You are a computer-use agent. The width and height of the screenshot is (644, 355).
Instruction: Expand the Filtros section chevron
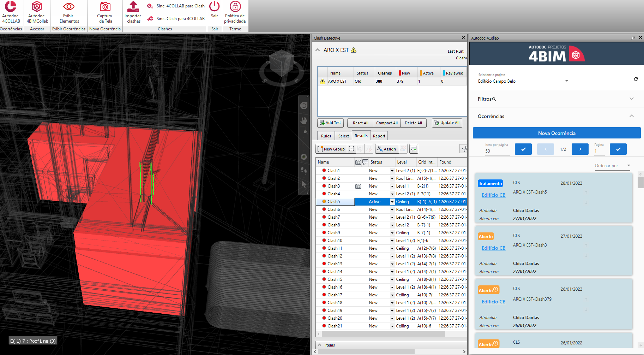[x=632, y=99]
